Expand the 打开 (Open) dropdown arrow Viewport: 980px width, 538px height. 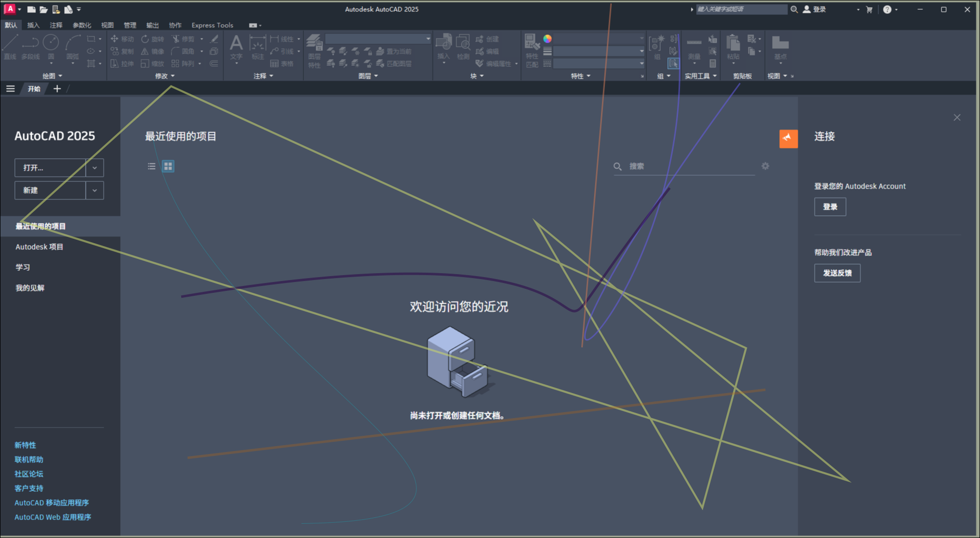point(95,168)
